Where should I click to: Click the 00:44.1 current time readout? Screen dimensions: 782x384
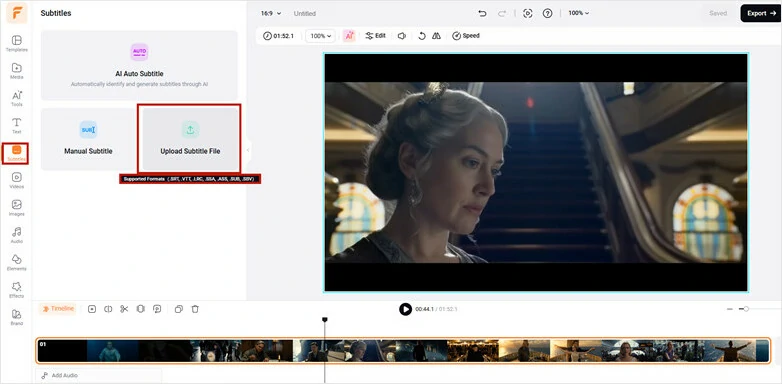pyautogui.click(x=424, y=309)
